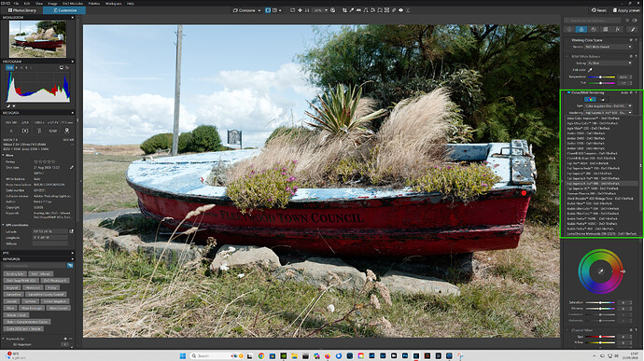
Task: Click the first rating star
Action: pyautogui.click(x=35, y=161)
